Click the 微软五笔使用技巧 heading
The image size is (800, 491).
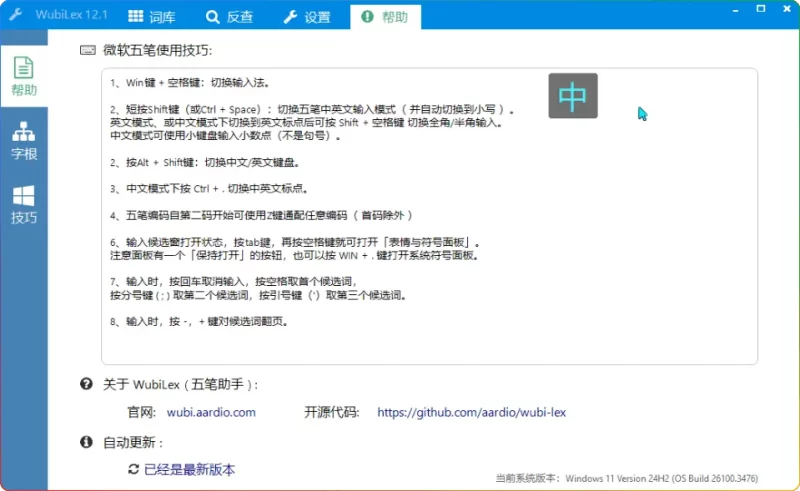point(157,50)
